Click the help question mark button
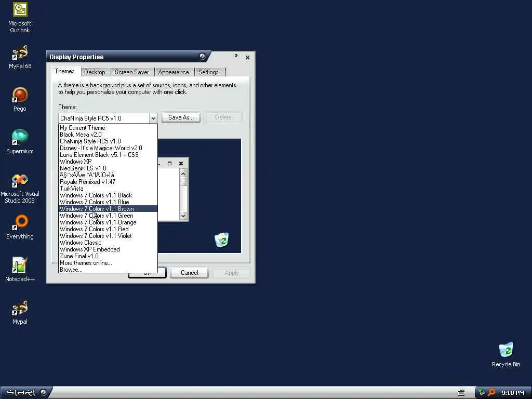Image resolution: width=532 pixels, height=399 pixels. click(x=236, y=56)
